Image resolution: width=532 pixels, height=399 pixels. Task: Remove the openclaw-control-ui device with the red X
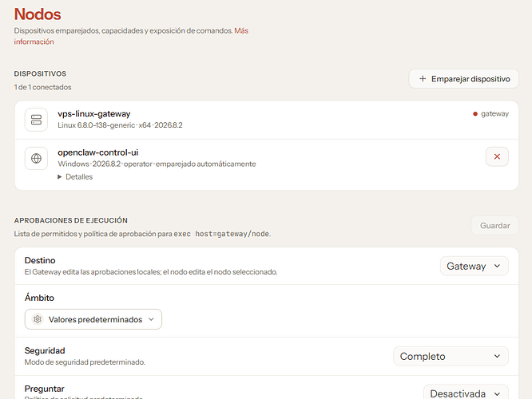click(497, 156)
